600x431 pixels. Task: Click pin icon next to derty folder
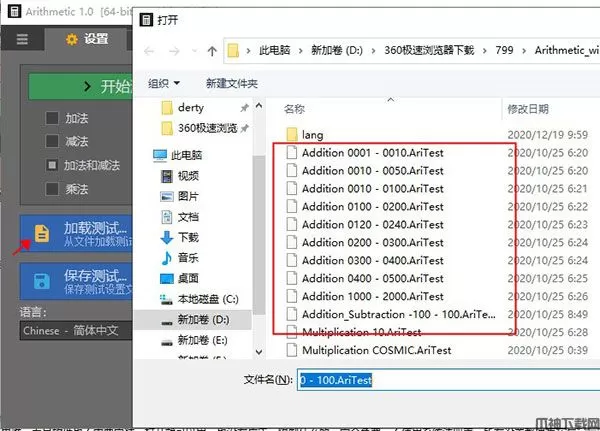click(244, 108)
